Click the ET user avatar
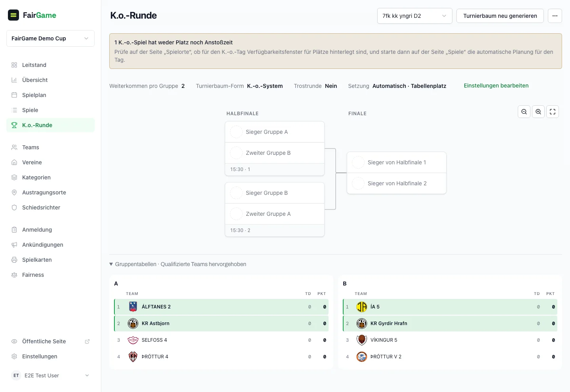 coord(16,375)
